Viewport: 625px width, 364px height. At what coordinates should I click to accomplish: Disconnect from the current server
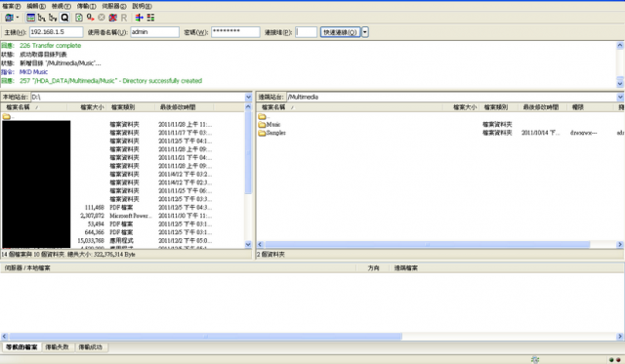click(113, 18)
